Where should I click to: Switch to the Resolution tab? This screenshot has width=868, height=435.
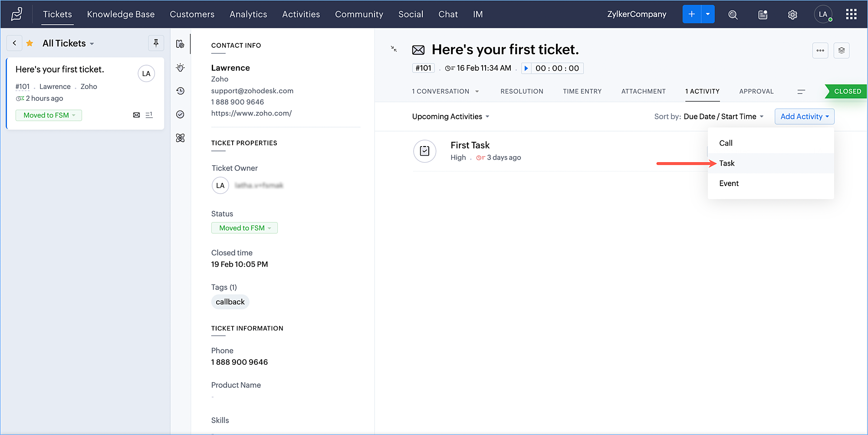(522, 92)
